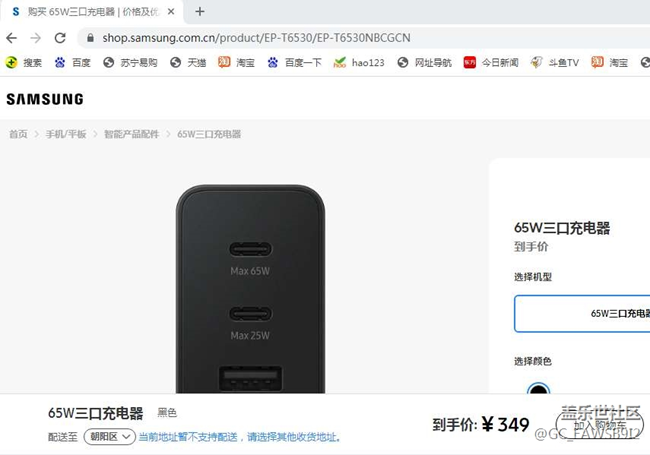Screen dimensions: 650x455
Task: Reload the page with refresh icon
Action: (x=60, y=38)
